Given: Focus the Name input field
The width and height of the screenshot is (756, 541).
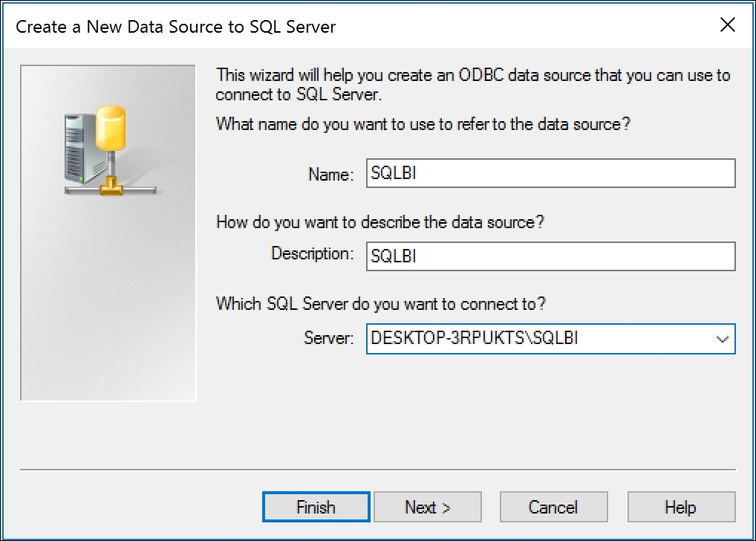Looking at the screenshot, I should coord(550,172).
